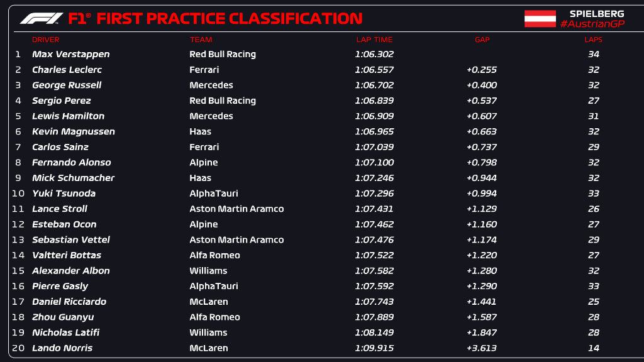
Task: Click the LAP TIME column header
Action: tap(373, 40)
